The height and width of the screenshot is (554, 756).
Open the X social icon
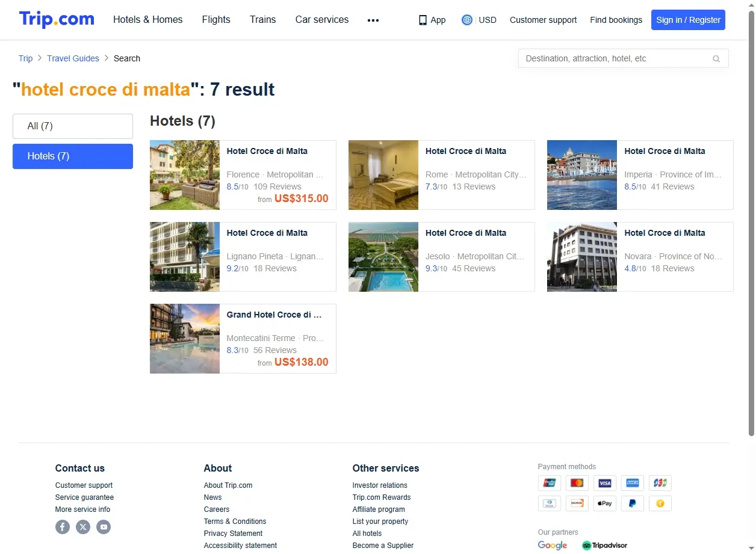click(83, 527)
